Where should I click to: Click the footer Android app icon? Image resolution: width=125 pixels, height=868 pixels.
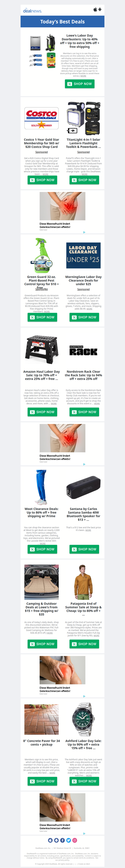click(x=56, y=840)
